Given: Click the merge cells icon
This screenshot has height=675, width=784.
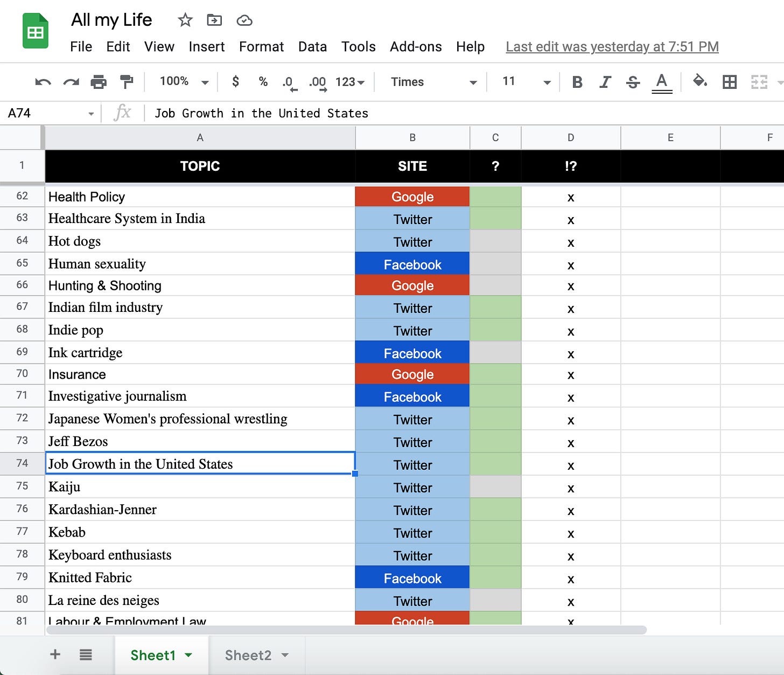Looking at the screenshot, I should point(759,82).
